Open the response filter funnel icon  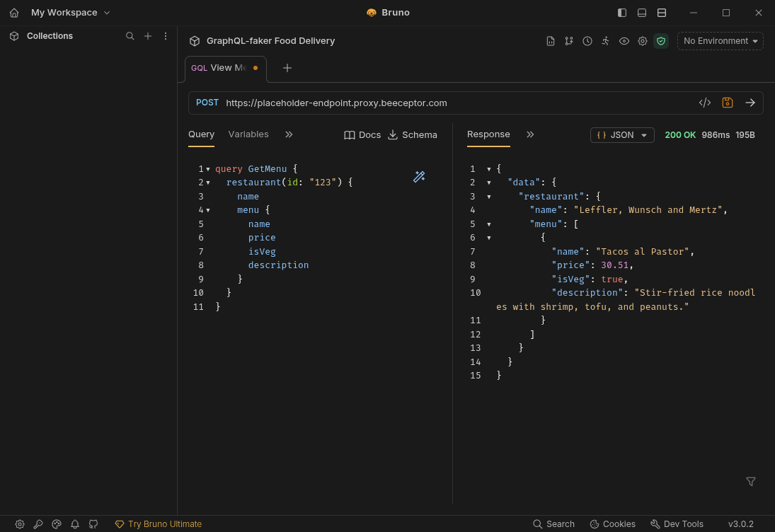point(751,482)
